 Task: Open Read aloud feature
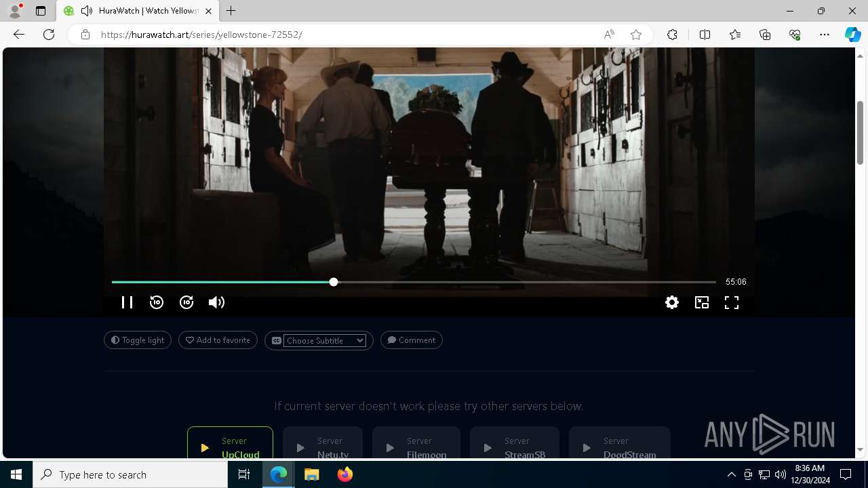(x=609, y=35)
